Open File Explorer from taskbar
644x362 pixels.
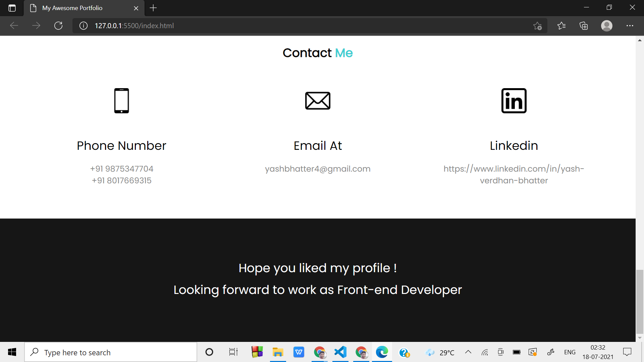278,352
